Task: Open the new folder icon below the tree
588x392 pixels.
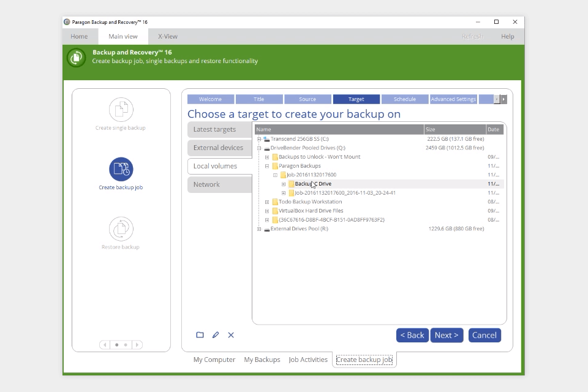Action: 200,335
